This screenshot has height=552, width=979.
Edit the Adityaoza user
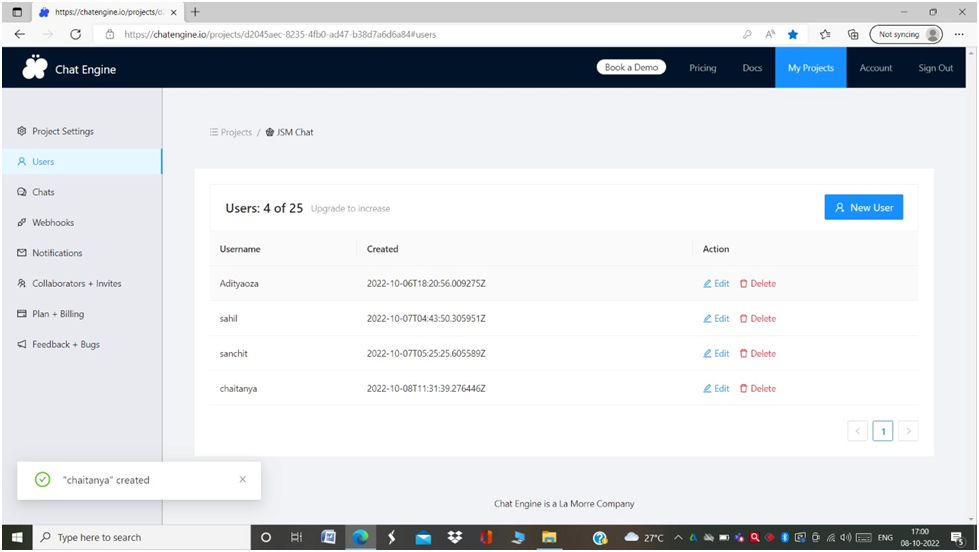click(x=716, y=283)
